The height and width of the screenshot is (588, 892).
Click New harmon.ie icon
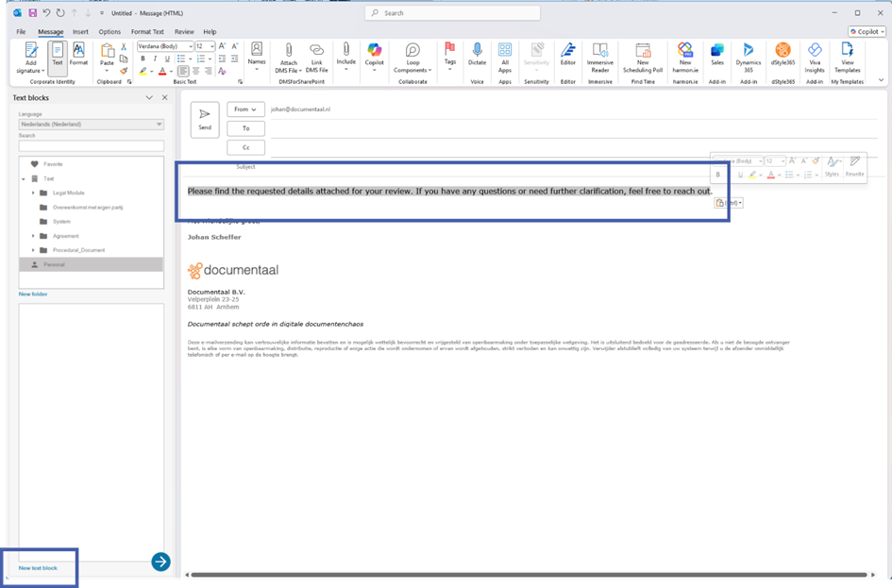(x=685, y=58)
